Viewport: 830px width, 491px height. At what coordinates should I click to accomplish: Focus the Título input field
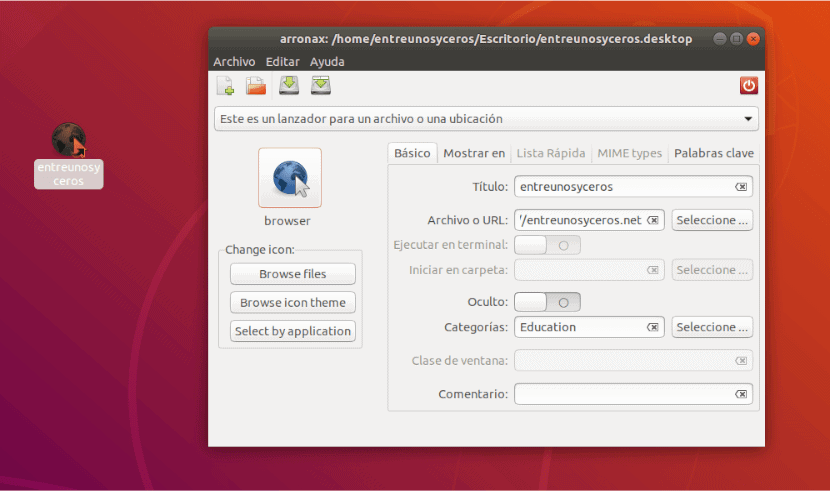pyautogui.click(x=633, y=187)
